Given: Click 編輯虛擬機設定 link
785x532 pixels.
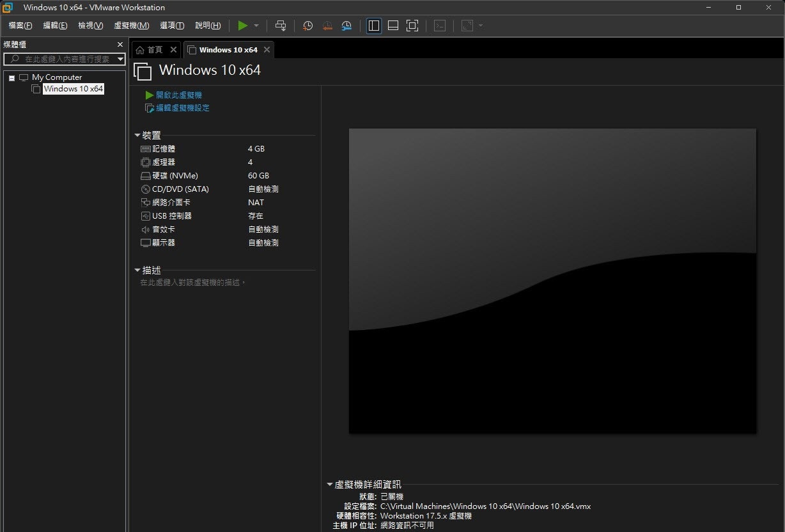Looking at the screenshot, I should point(182,108).
